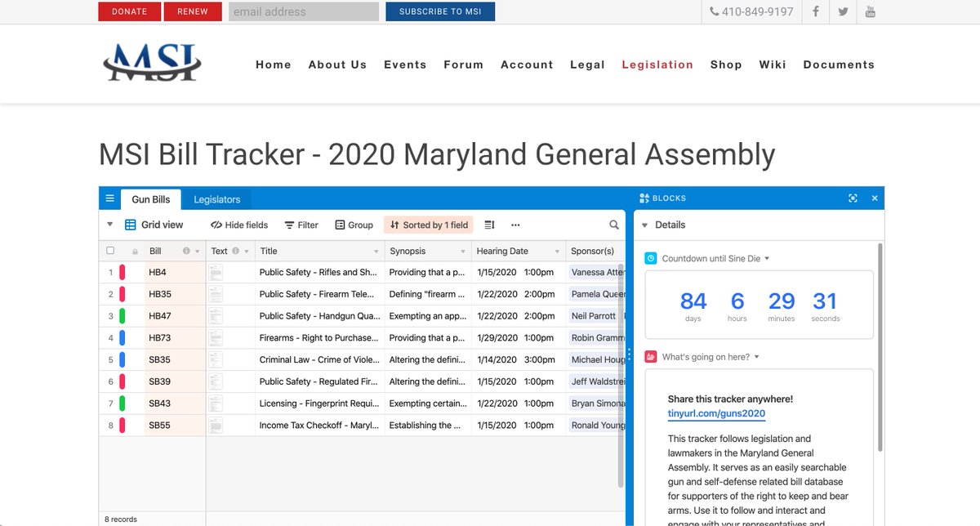Screen dimensions: 980x526
Task: Click the info icon in Bill column header
Action: click(x=186, y=252)
